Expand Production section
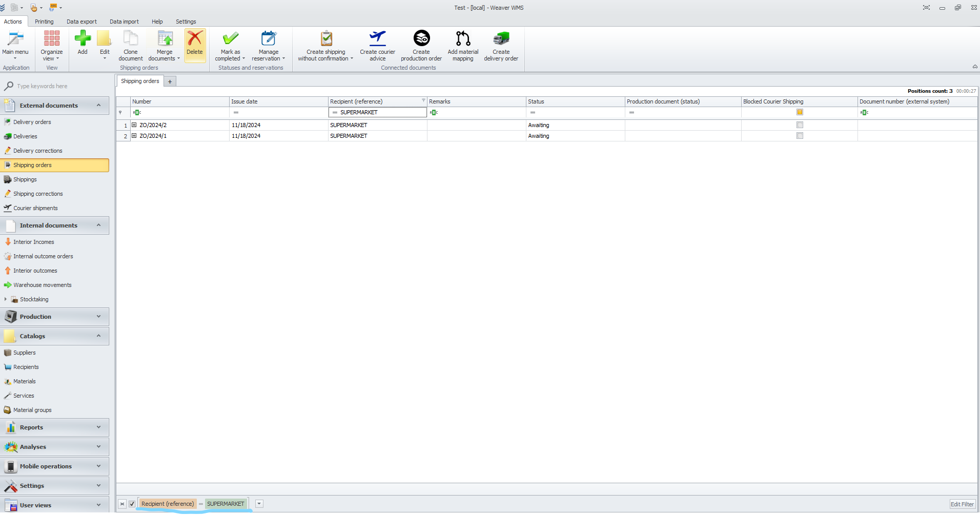Screen dimensions: 980x515 tap(99, 316)
